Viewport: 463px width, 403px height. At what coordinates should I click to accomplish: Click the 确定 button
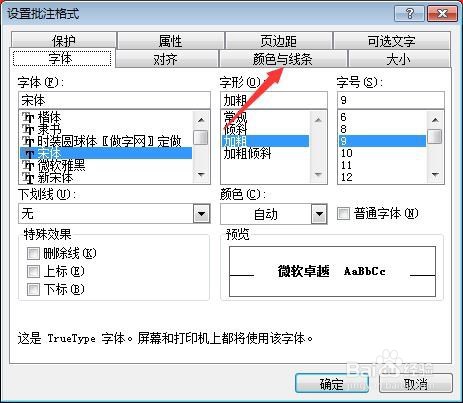tap(332, 384)
